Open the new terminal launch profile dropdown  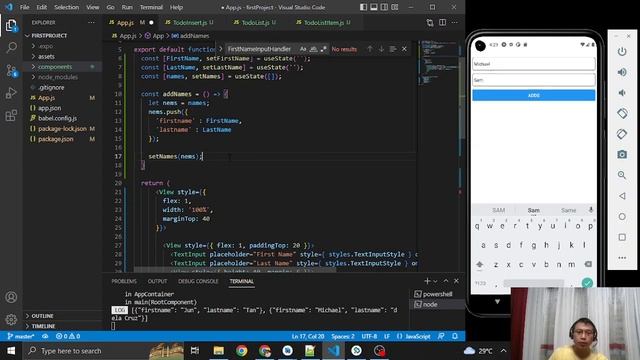[x=436, y=281]
